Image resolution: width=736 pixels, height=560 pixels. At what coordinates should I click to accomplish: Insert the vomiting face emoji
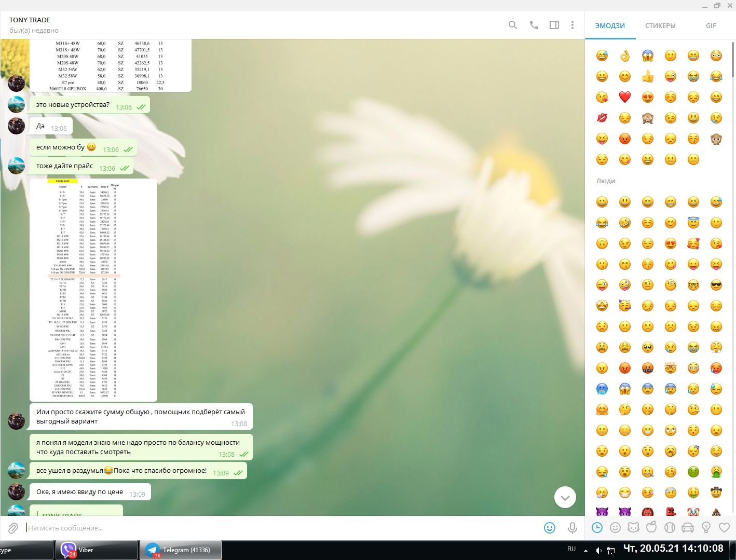pos(716,472)
